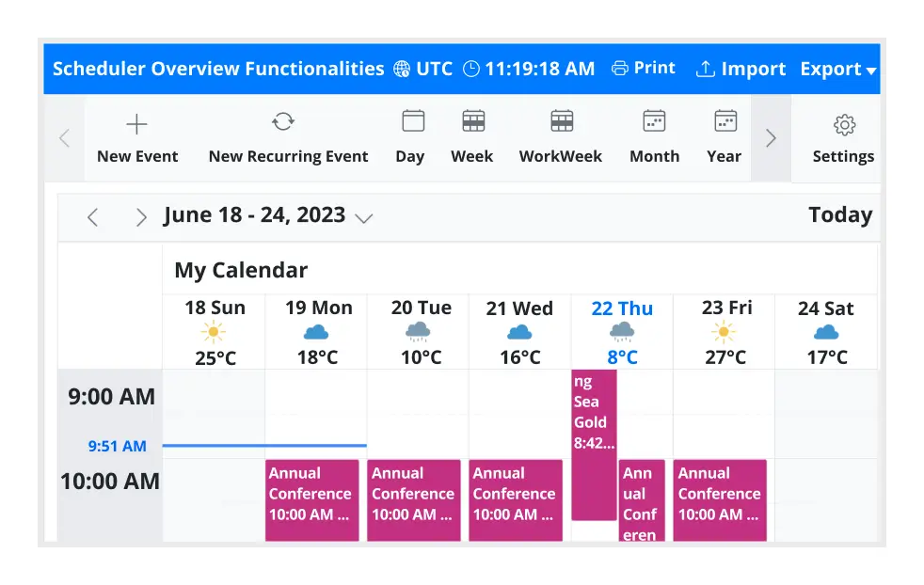Click the New Recurring Event icon
This screenshot has width=924, height=585.
283,123
